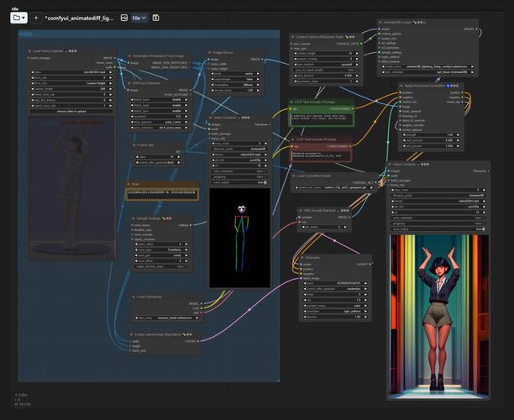
Task: Collapse the Image Resize node dot
Action: pos(210,52)
